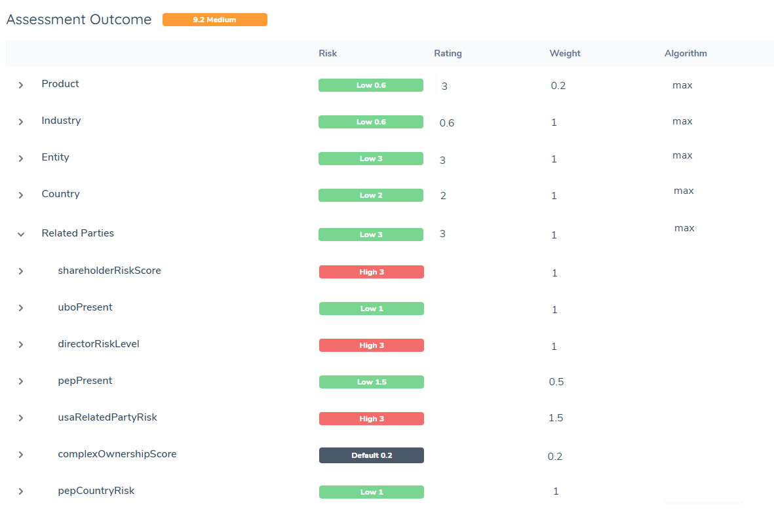Collapse the Related Parties section
The width and height of the screenshot is (774, 532).
21,234
